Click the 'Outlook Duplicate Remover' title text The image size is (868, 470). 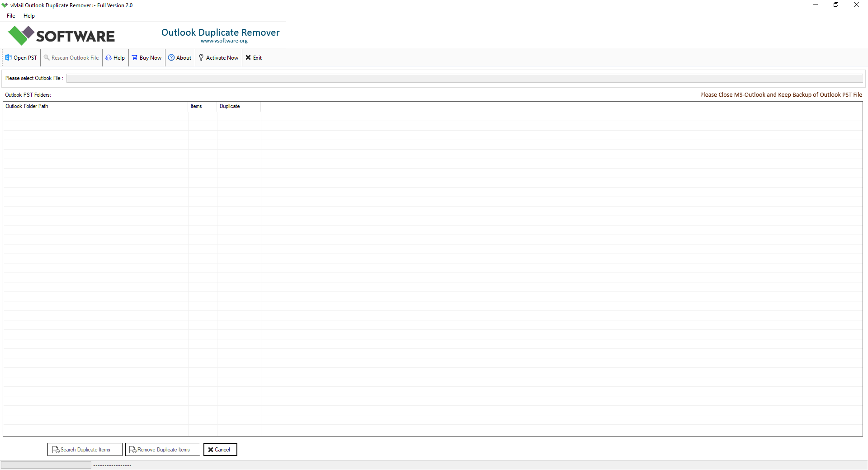click(x=221, y=33)
